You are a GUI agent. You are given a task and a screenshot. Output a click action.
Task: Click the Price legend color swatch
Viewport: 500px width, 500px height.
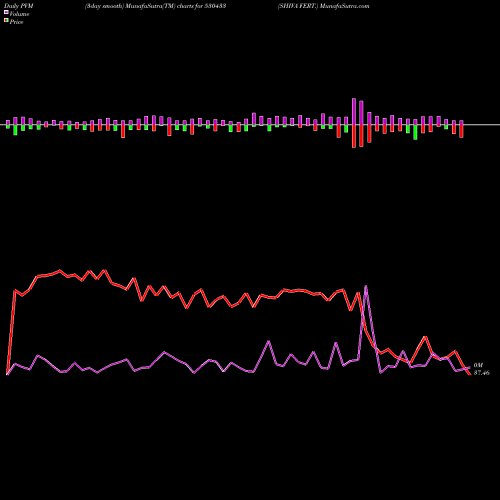click(6, 21)
